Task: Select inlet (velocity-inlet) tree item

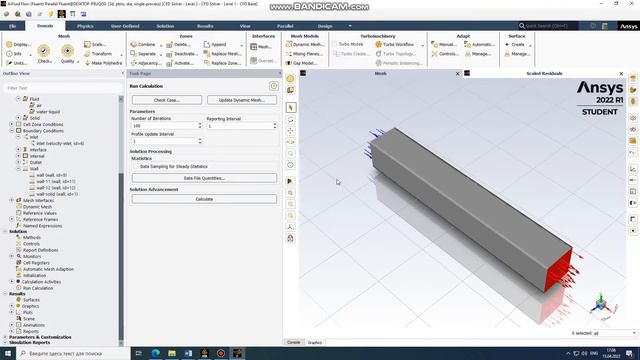Action: point(60,143)
